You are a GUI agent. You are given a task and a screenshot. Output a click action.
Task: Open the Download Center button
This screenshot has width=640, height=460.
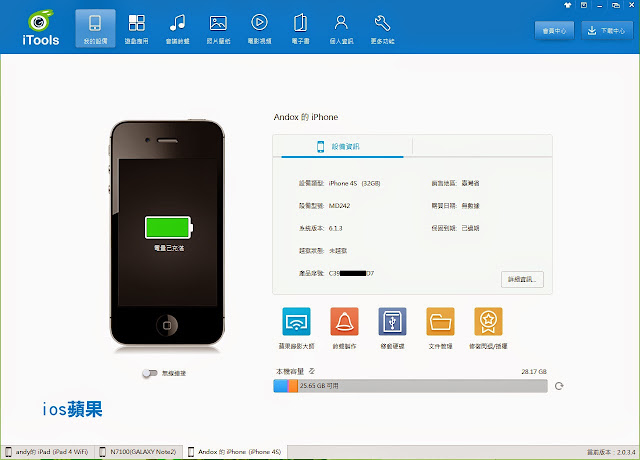pyautogui.click(x=607, y=31)
